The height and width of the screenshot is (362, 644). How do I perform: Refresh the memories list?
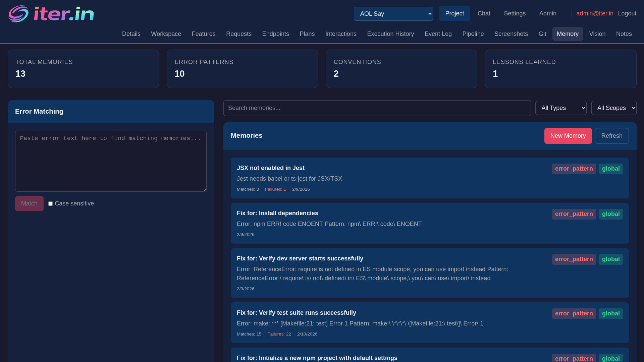point(612,136)
